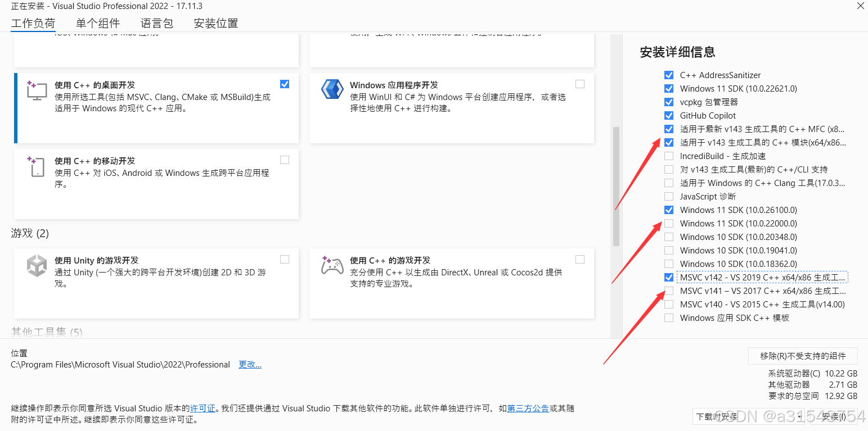The image size is (868, 431).
Task: Uncheck the vcpkg 包管理器 component
Action: 669,102
